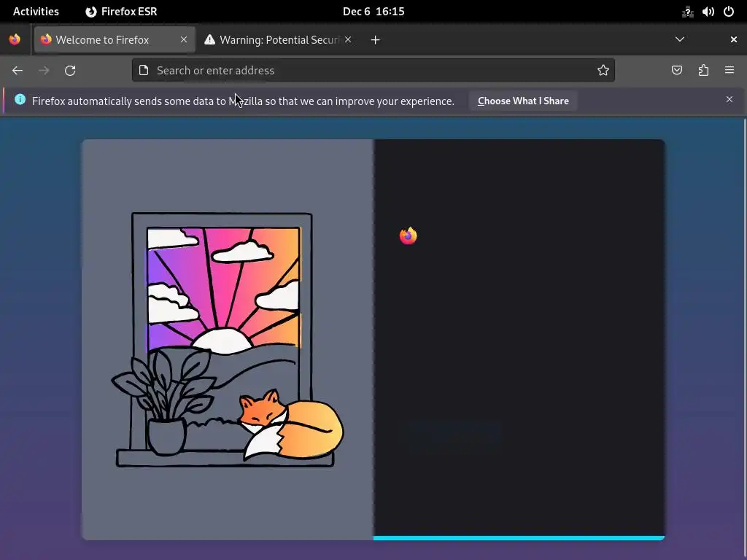
Task: Close the Welcome to Firefox tab
Action: (184, 39)
